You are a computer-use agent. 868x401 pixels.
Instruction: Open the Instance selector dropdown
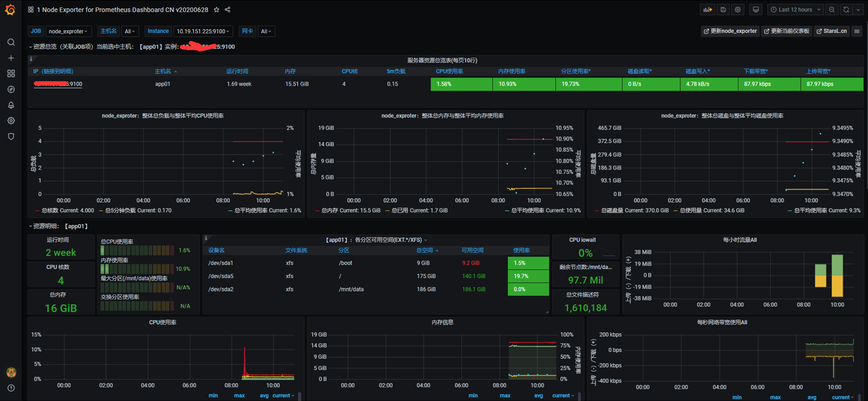203,31
